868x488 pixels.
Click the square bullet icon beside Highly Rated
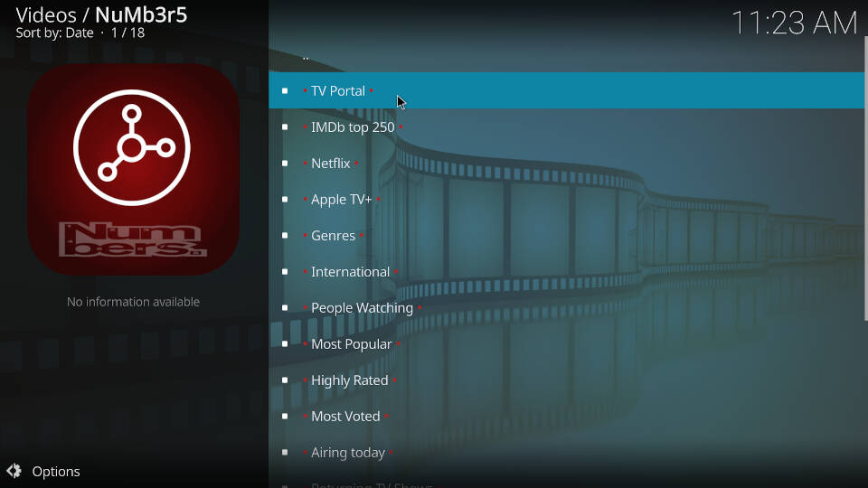[285, 380]
